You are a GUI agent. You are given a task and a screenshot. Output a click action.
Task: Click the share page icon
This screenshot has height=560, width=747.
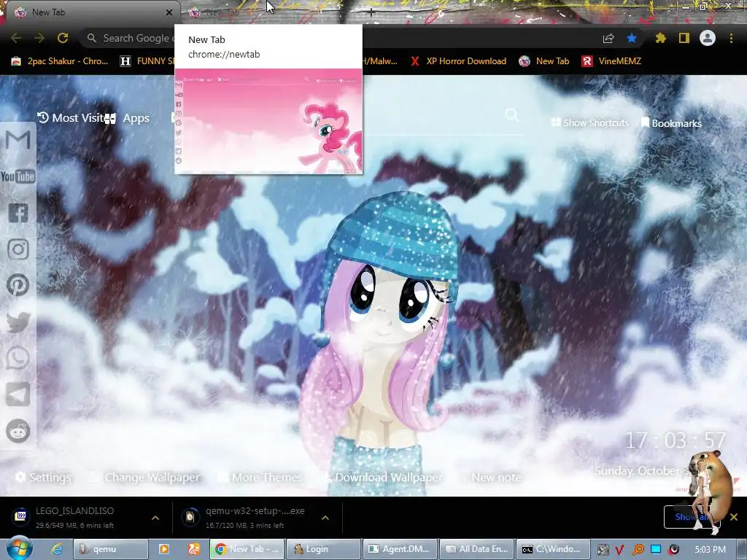(608, 39)
